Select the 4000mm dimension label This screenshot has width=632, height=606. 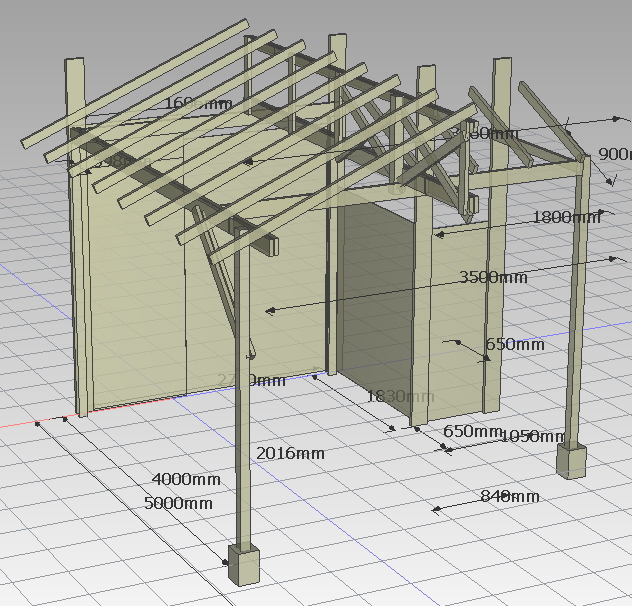click(x=186, y=479)
